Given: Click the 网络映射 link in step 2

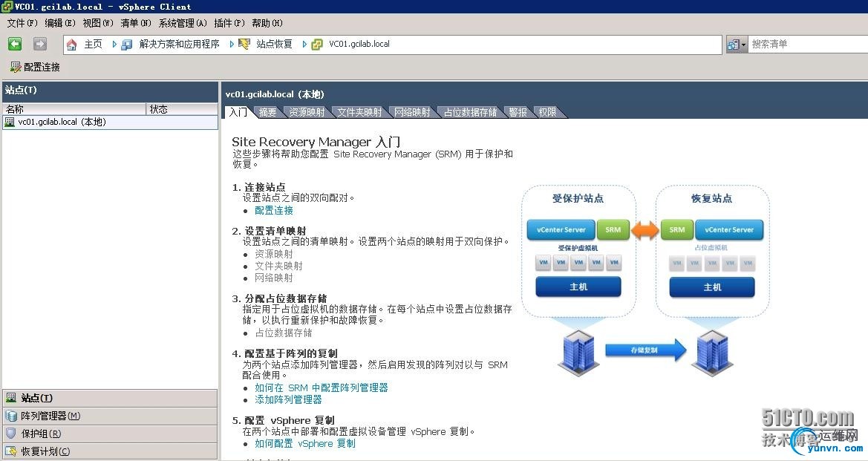Looking at the screenshot, I should (x=274, y=278).
